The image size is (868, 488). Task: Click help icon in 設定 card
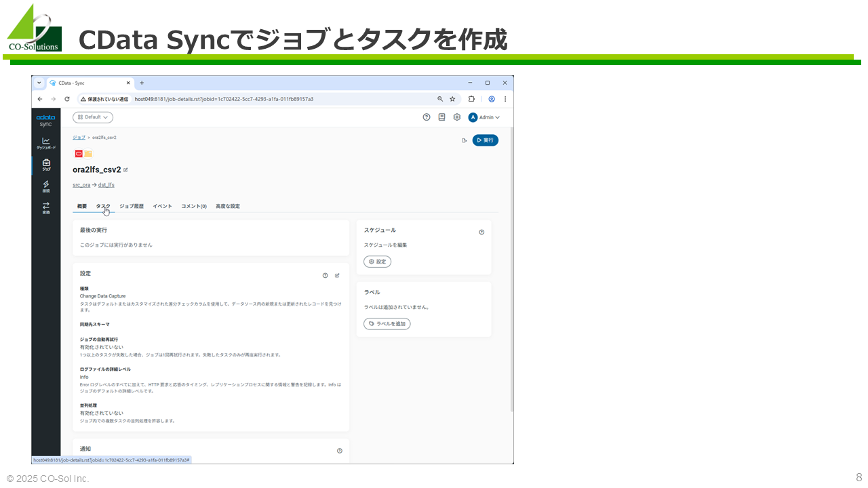point(325,275)
